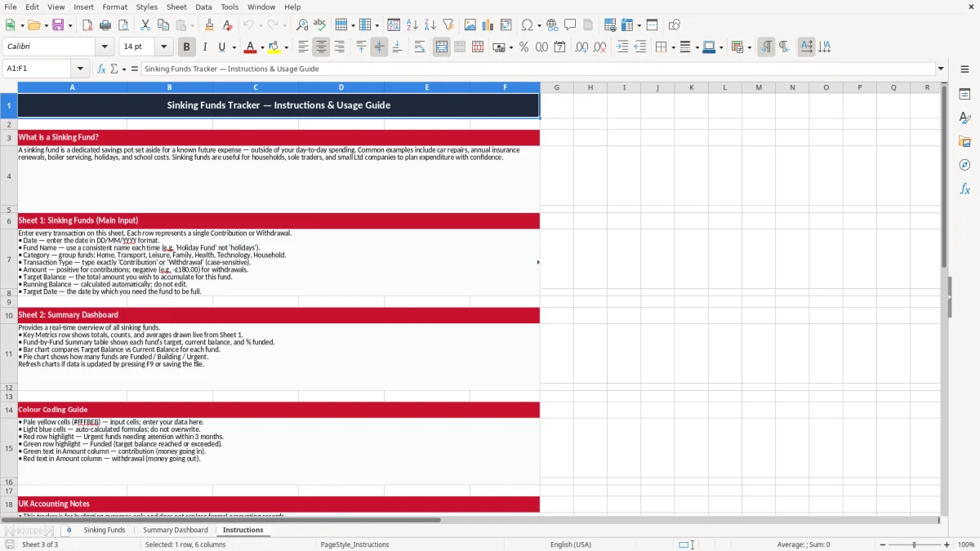Cut the selection with the scissors icon
Image resolution: width=980 pixels, height=551 pixels.
[x=145, y=25]
